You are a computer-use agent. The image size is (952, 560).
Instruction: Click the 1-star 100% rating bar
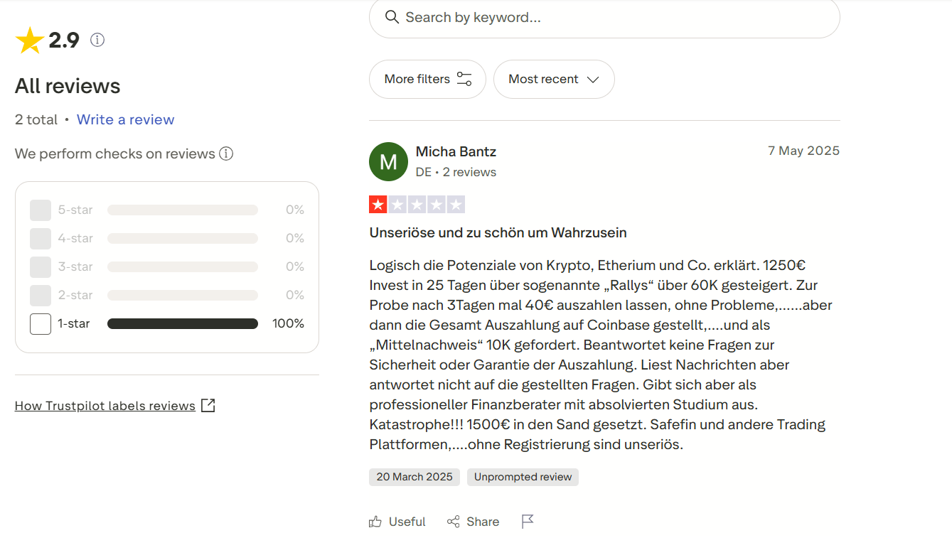click(183, 323)
